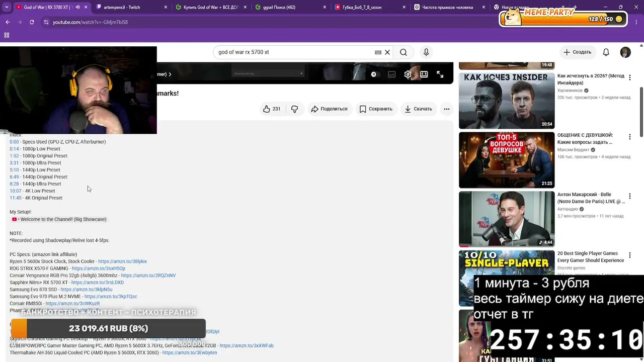Viewport: 644px width, 362px height.
Task: Open the apps grid in bookmarks bar
Action: tap(7, 35)
